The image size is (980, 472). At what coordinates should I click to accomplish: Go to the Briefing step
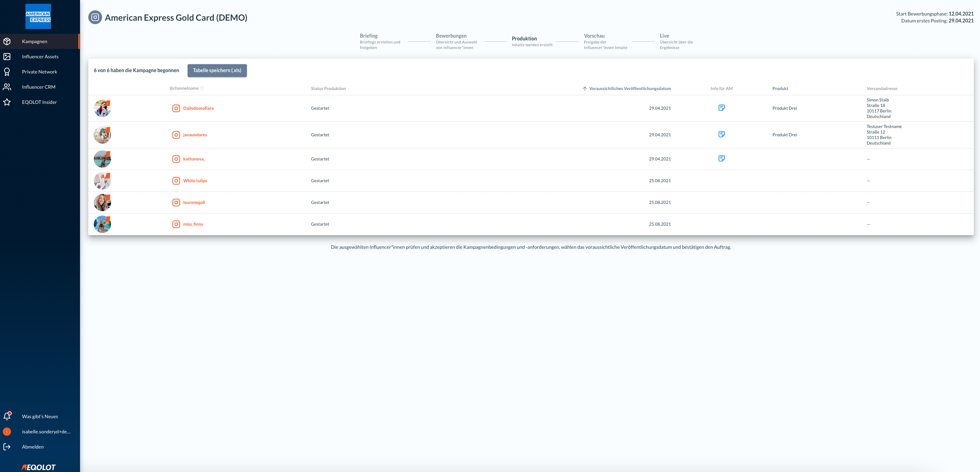pyautogui.click(x=369, y=36)
